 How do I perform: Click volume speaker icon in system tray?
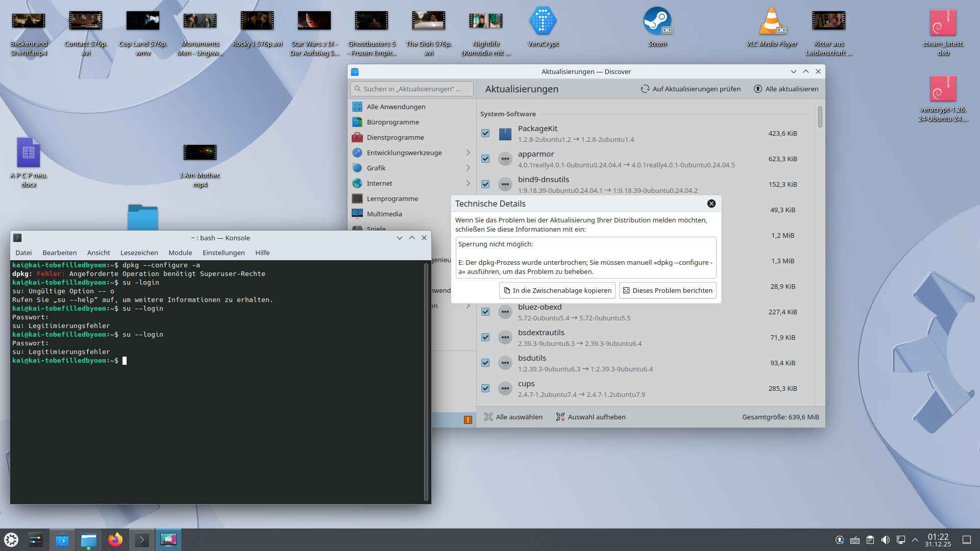coord(885,540)
